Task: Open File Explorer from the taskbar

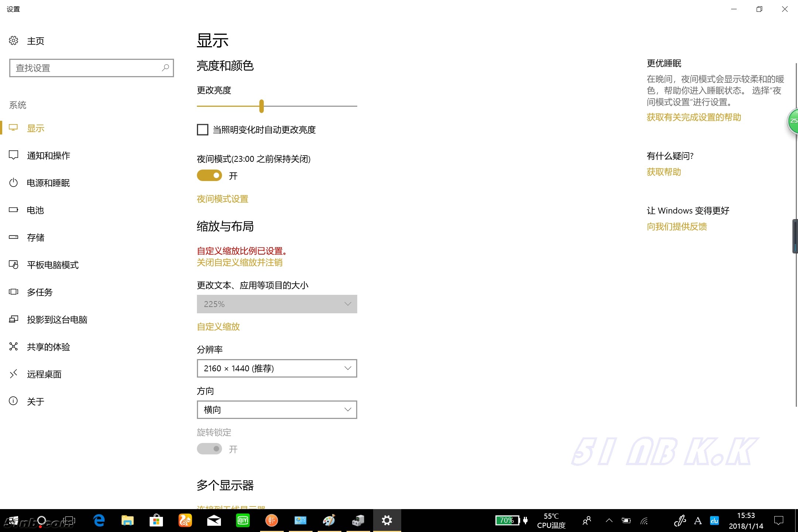Action: [127, 521]
